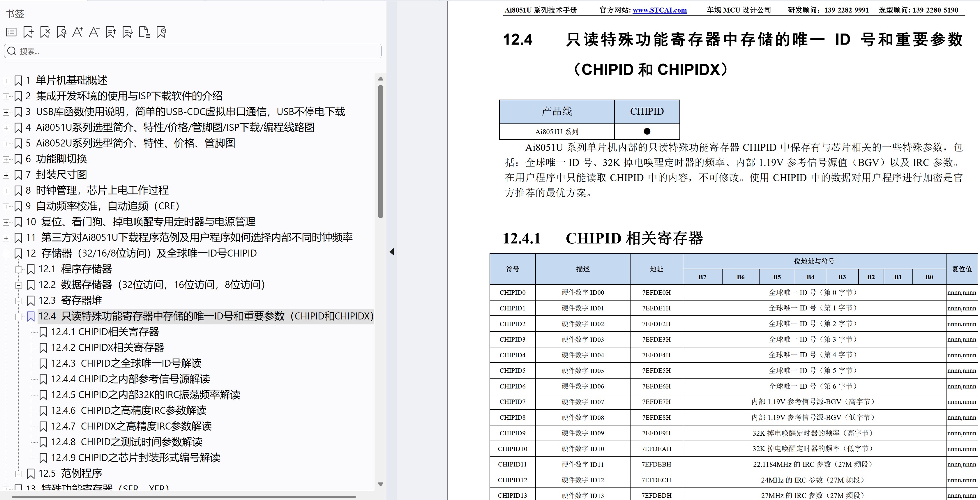Expand section 12.2 数据存储器
Image resolution: width=980 pixels, height=500 pixels.
pyautogui.click(x=19, y=285)
